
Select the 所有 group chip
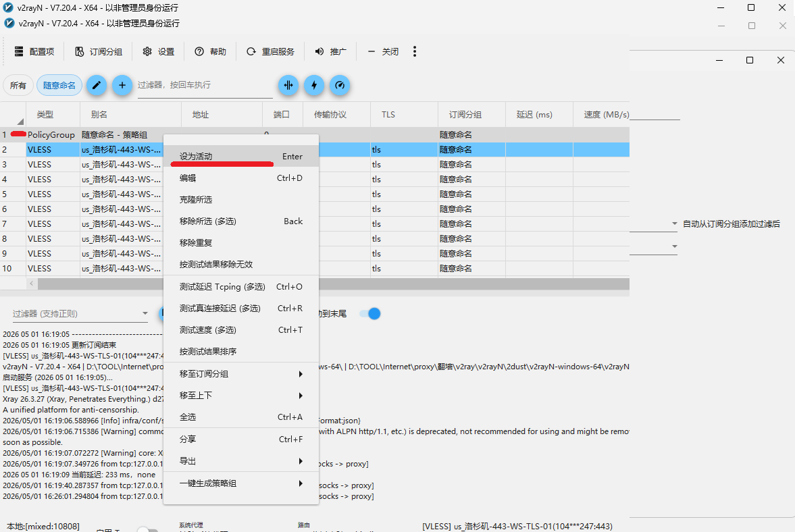click(x=18, y=85)
